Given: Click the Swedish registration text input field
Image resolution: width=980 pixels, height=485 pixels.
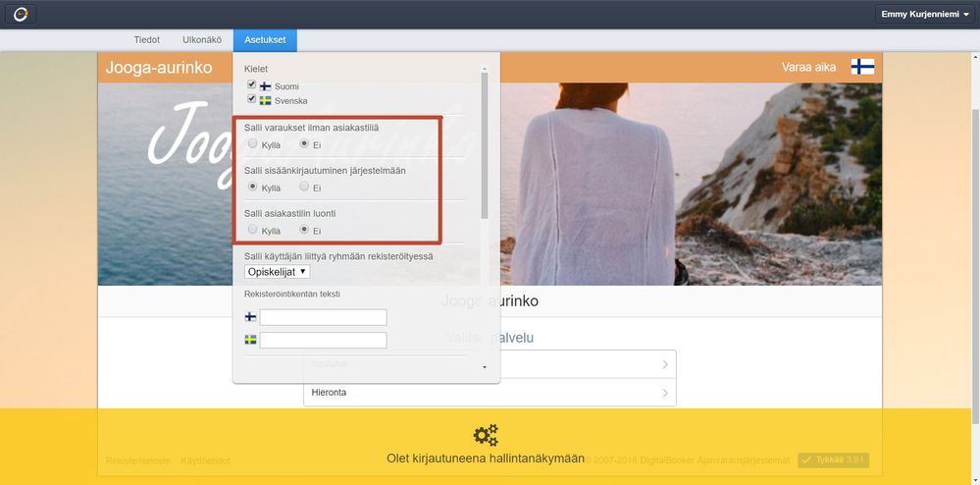Looking at the screenshot, I should tap(323, 341).
